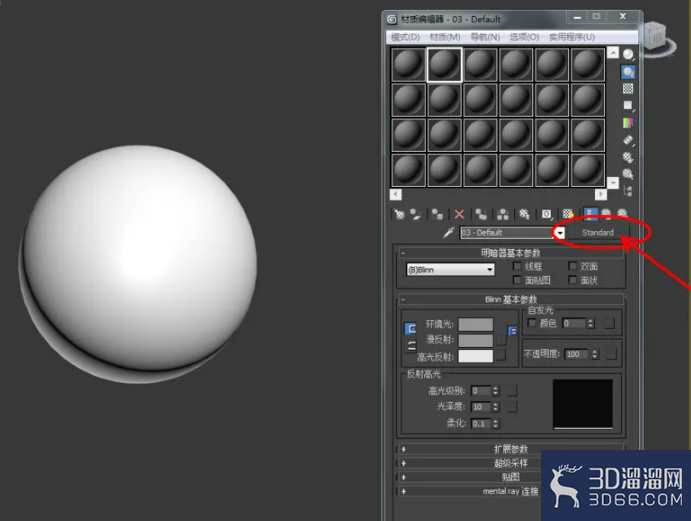Open the Sample Type sphere flyout
The image size is (691, 521).
628,54
